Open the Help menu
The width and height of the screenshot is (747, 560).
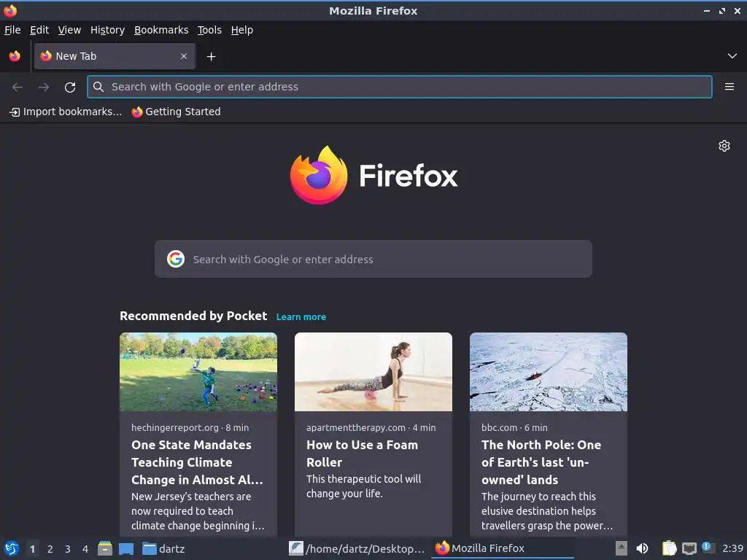coord(242,30)
